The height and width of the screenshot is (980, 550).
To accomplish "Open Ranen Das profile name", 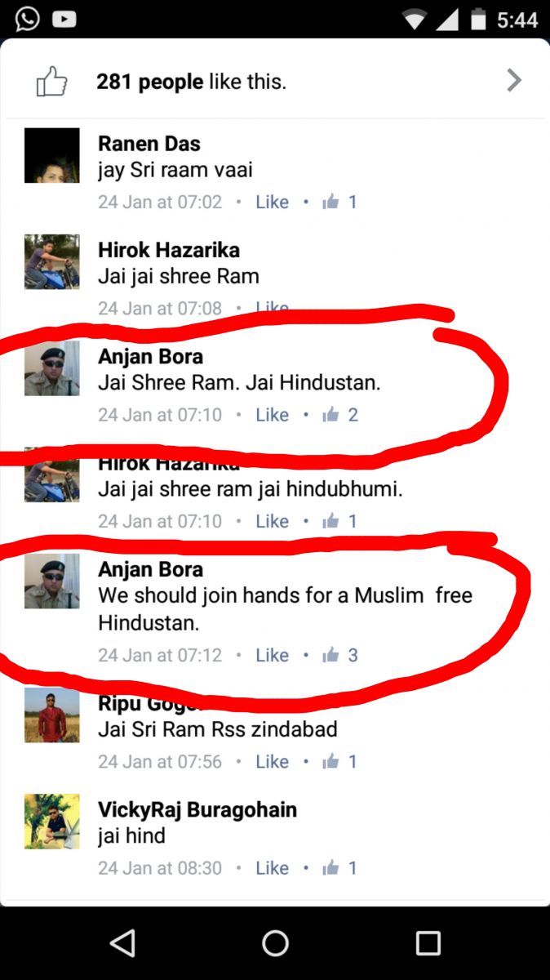I will tap(149, 144).
